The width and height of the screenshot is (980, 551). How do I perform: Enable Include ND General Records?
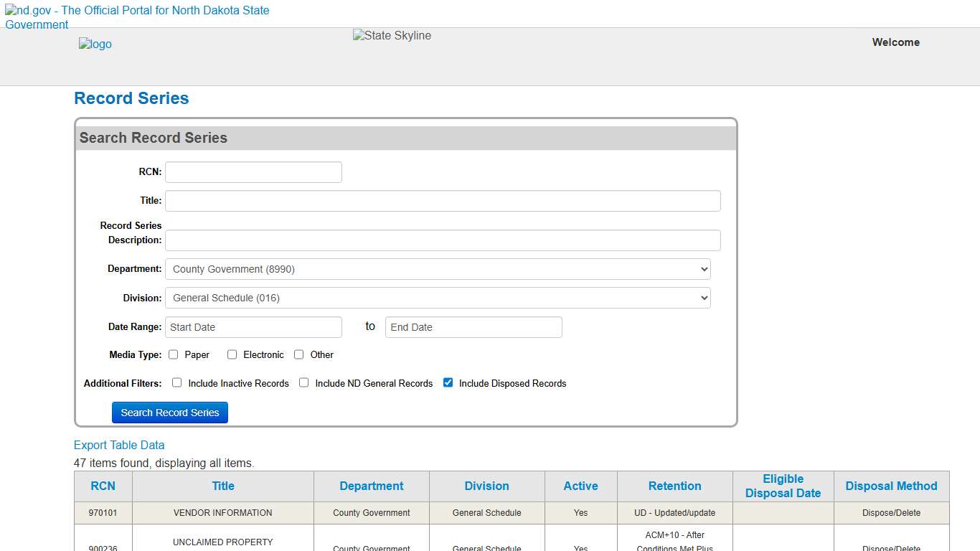tap(303, 382)
